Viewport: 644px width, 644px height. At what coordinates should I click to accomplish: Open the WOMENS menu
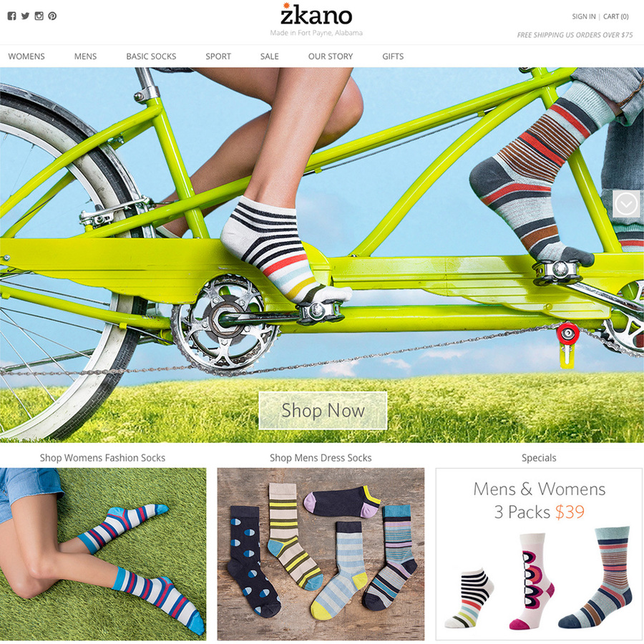click(x=26, y=57)
